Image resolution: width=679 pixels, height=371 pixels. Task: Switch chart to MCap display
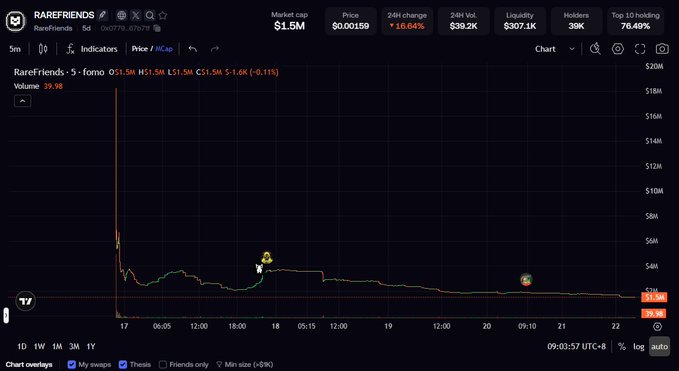[164, 49]
